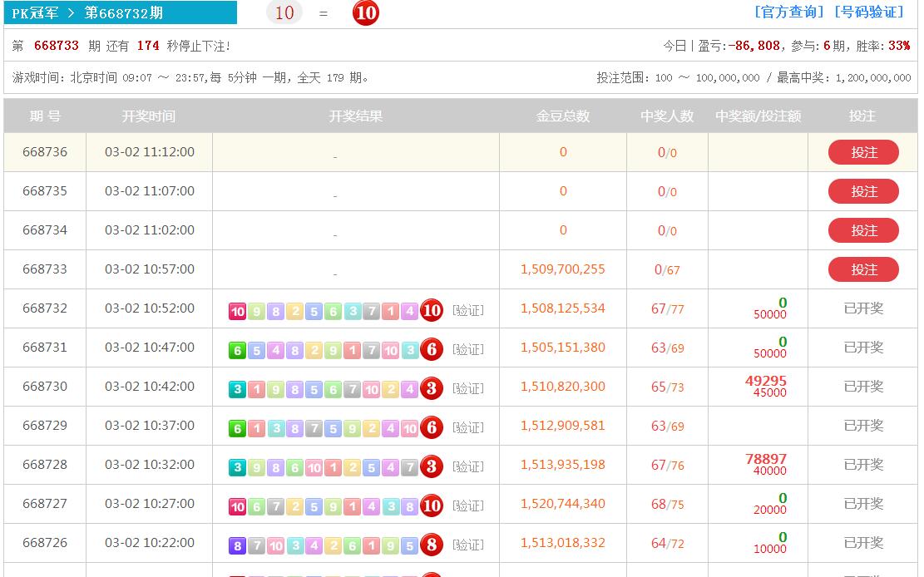Click the 开奖结果 column header
This screenshot has height=577, width=924.
356,116
